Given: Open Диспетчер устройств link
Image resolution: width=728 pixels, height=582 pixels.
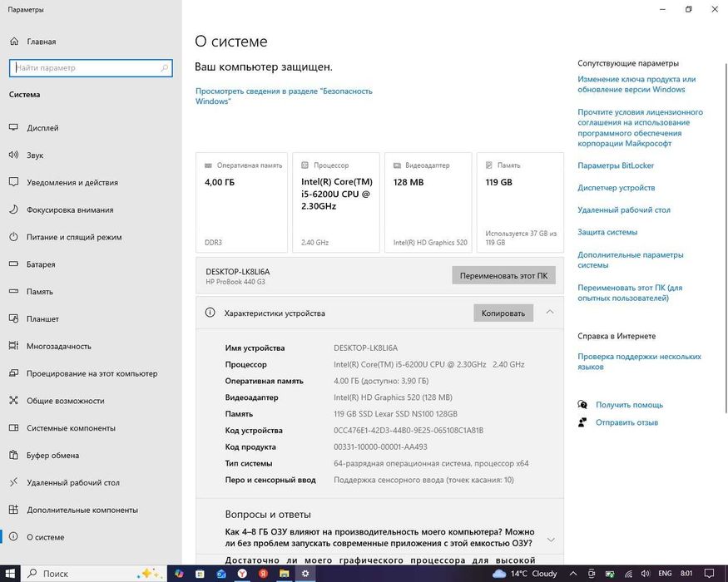Looking at the screenshot, I should pyautogui.click(x=617, y=188).
